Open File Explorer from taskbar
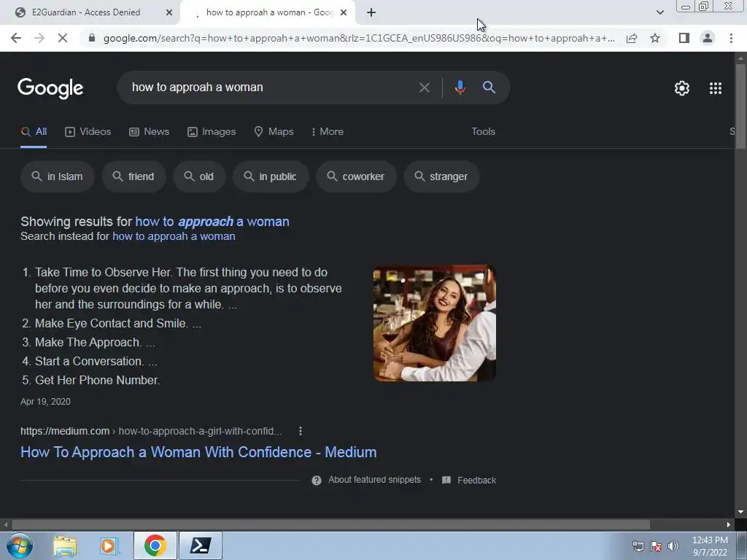The height and width of the screenshot is (560, 747). [65, 546]
